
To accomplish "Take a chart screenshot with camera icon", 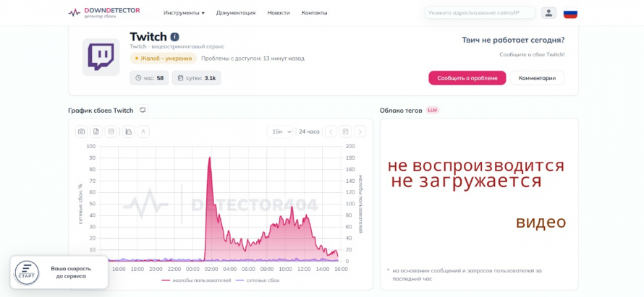I will click(81, 132).
